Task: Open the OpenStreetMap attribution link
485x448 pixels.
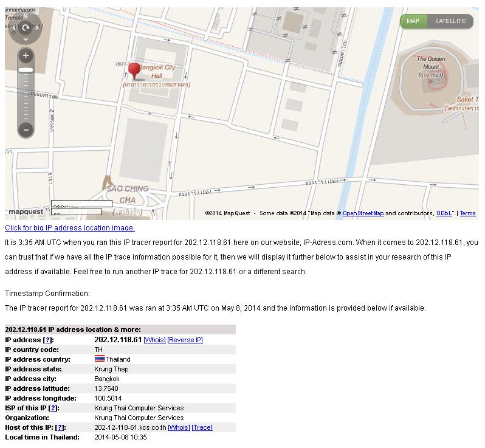Action: tap(363, 213)
